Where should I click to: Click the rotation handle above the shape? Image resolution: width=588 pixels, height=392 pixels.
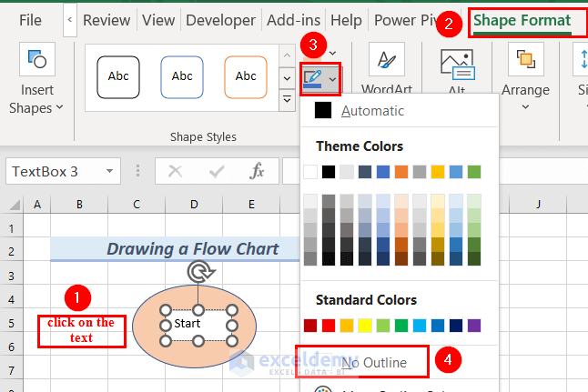[201, 272]
